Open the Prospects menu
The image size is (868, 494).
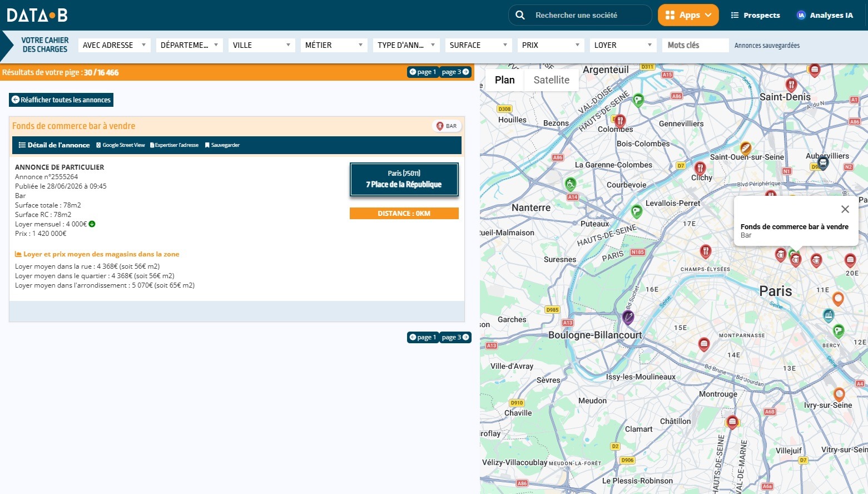pyautogui.click(x=755, y=15)
